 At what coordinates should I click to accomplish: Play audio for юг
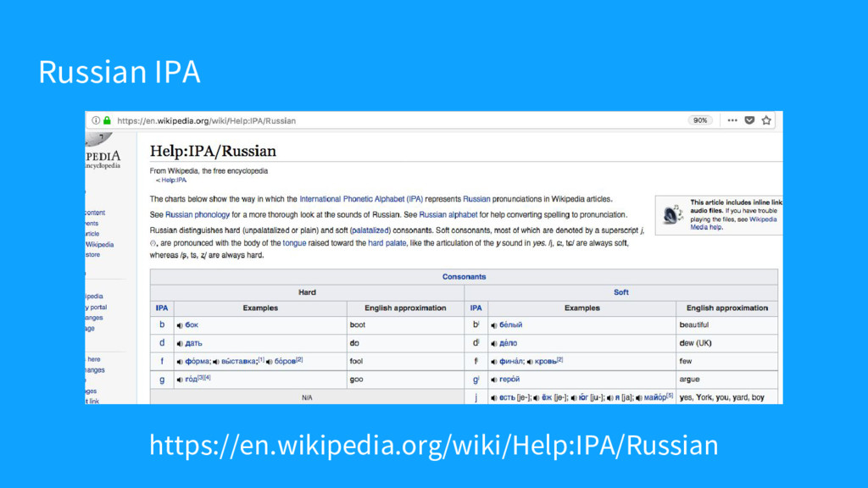[x=574, y=398]
